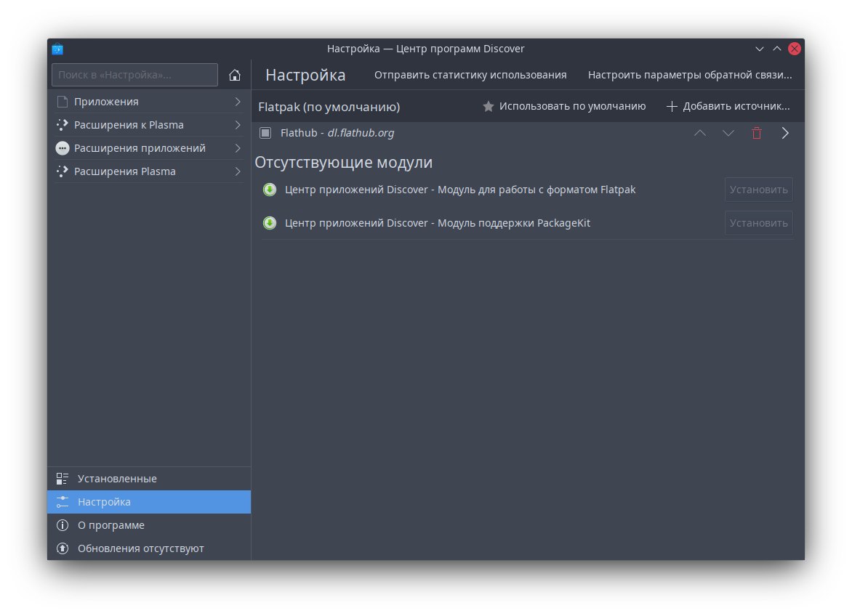Expand Расширения к Plasma chevron
The width and height of the screenshot is (852, 616).
238,125
